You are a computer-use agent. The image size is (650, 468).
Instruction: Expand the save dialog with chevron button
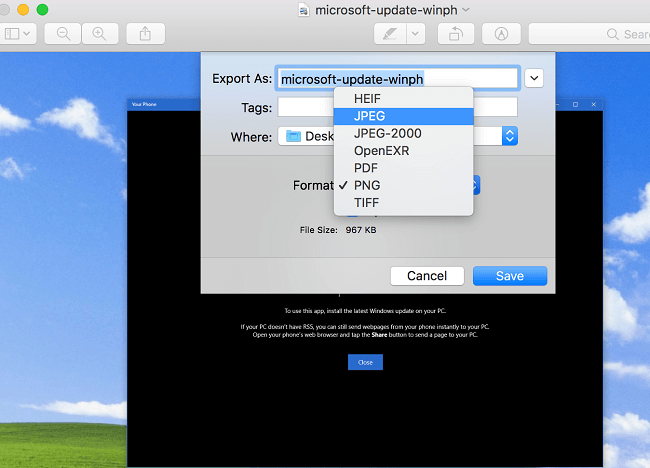(534, 78)
